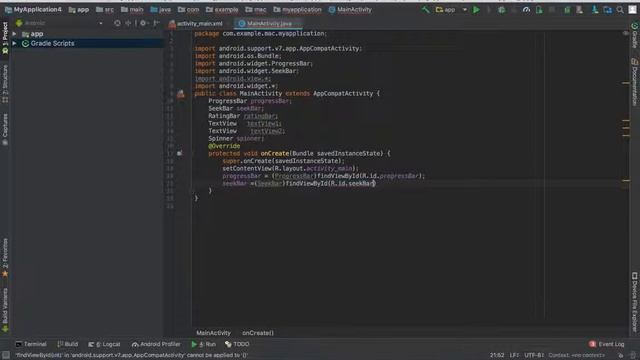Click the findViewById error message in status bar

[x=131, y=355]
